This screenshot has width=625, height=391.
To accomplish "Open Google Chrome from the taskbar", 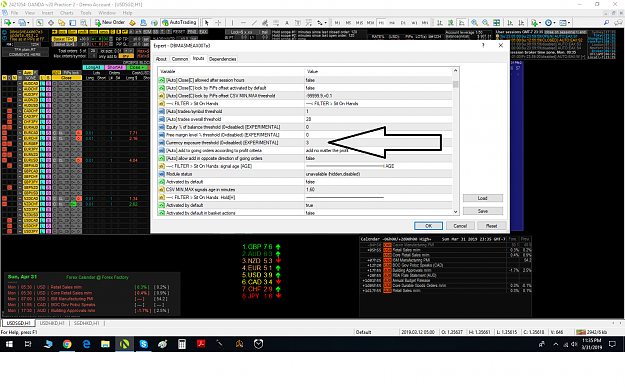I will coord(67,344).
